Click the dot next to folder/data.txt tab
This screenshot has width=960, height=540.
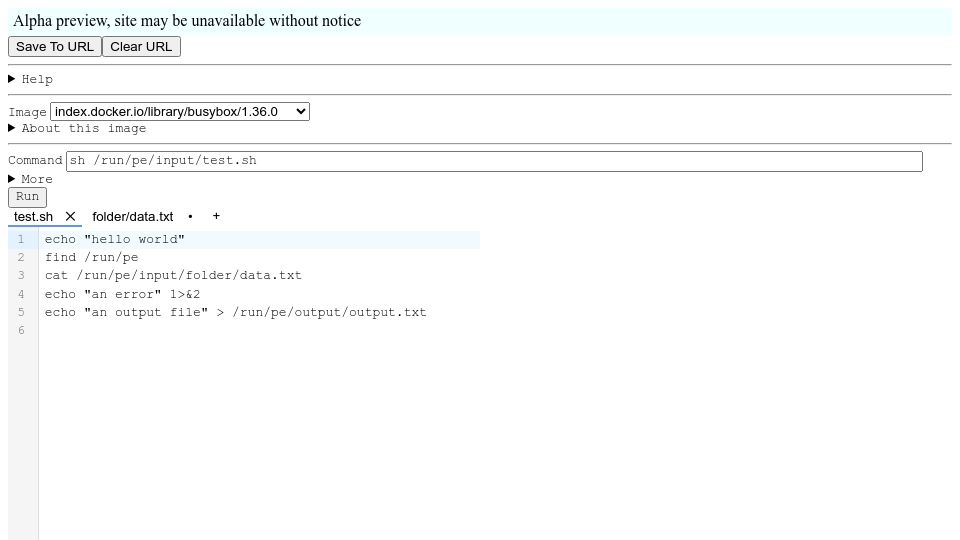click(x=190, y=217)
